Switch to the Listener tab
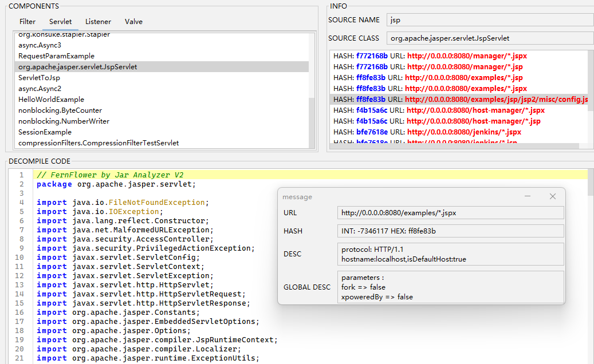This screenshot has height=364, width=594. [x=98, y=22]
